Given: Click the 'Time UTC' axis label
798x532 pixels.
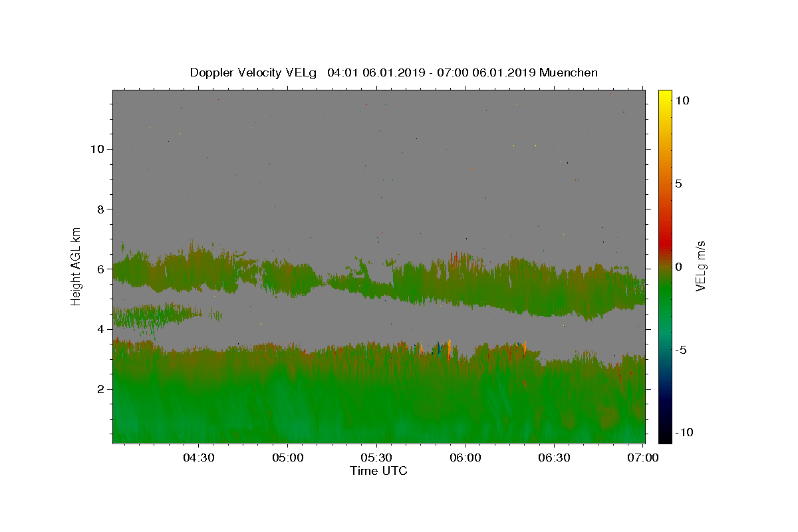Looking at the screenshot, I should (378, 471).
